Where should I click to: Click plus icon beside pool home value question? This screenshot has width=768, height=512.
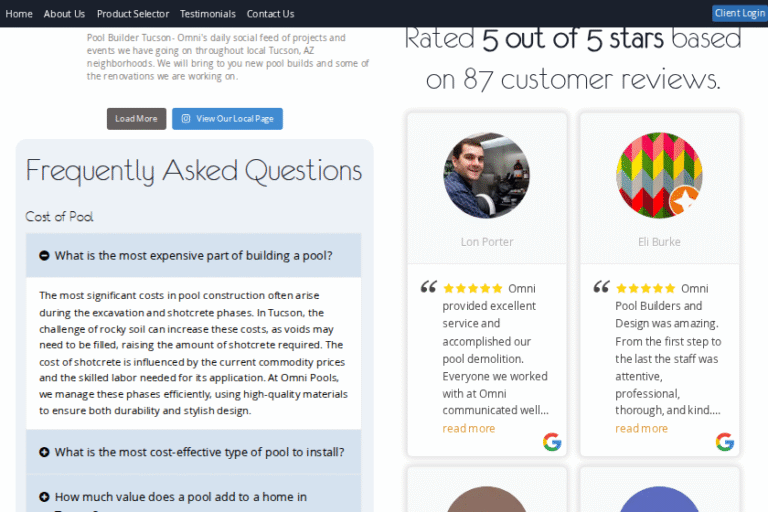point(44,497)
